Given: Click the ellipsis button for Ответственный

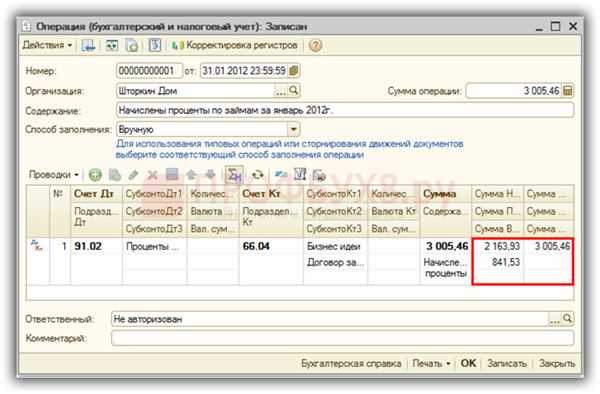Looking at the screenshot, I should click(555, 319).
